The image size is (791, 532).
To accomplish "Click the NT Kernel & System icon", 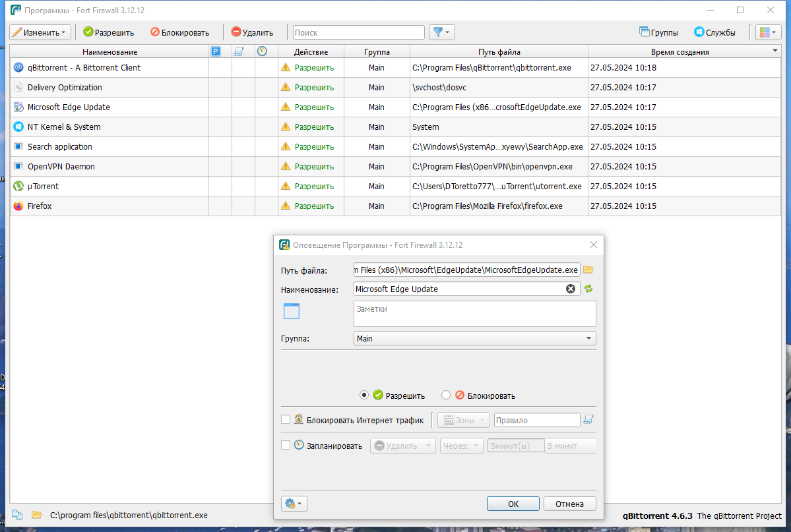I will point(18,127).
